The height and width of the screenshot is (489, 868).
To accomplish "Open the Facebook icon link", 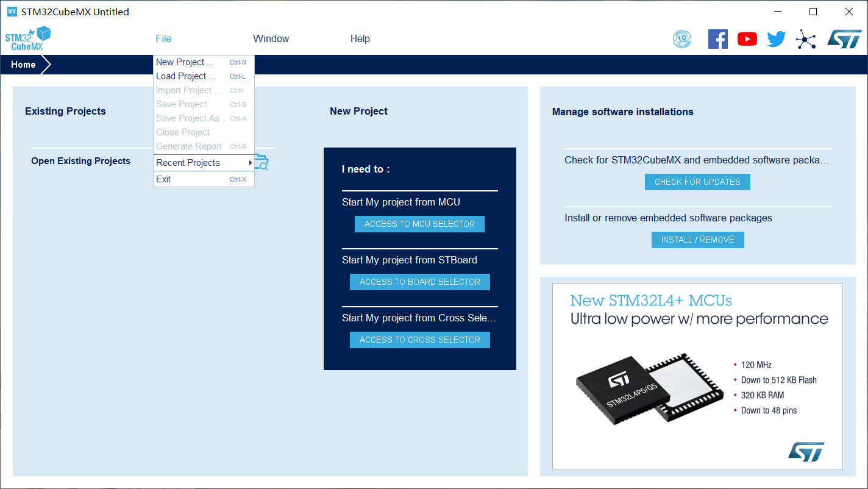I will (718, 39).
